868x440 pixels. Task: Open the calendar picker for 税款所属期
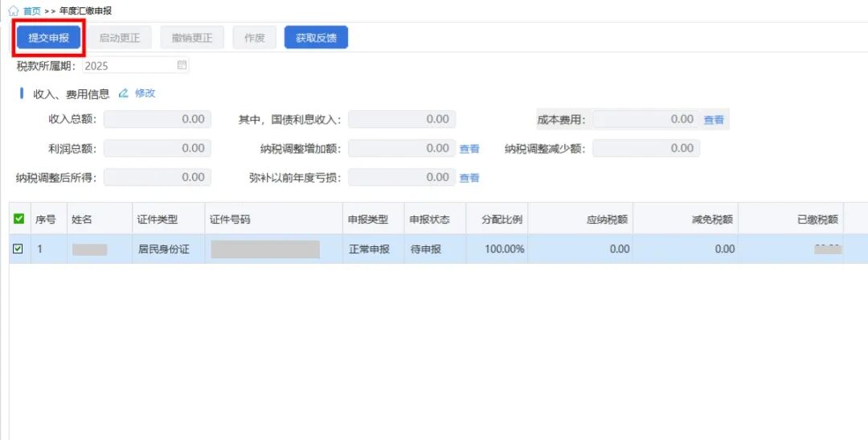coord(182,65)
